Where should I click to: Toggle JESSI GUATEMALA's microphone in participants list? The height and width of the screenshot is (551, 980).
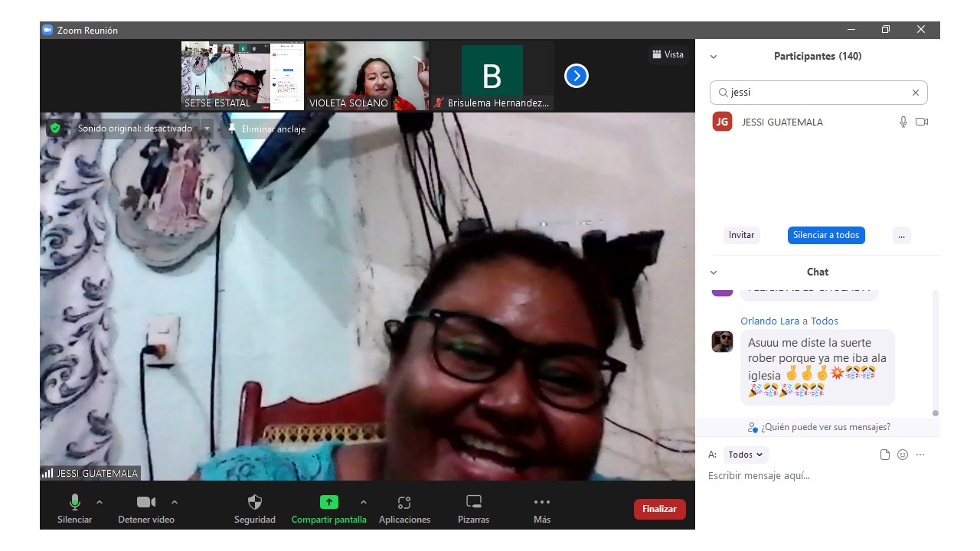903,122
